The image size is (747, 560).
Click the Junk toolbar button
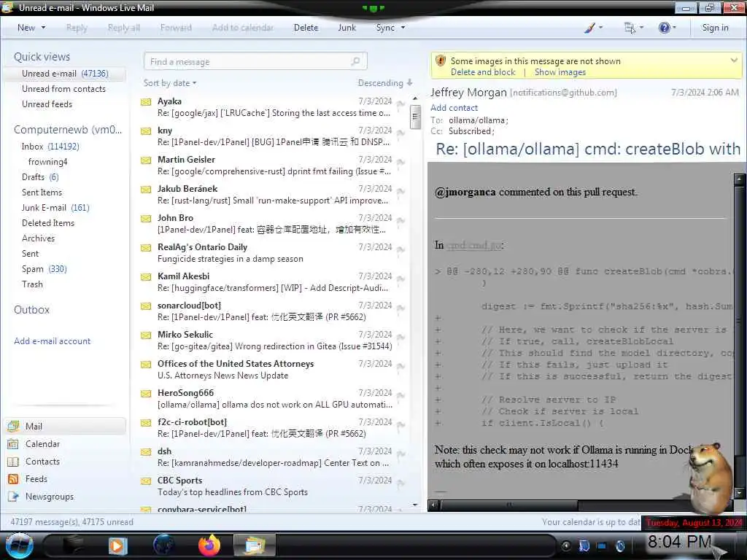pyautogui.click(x=347, y=28)
